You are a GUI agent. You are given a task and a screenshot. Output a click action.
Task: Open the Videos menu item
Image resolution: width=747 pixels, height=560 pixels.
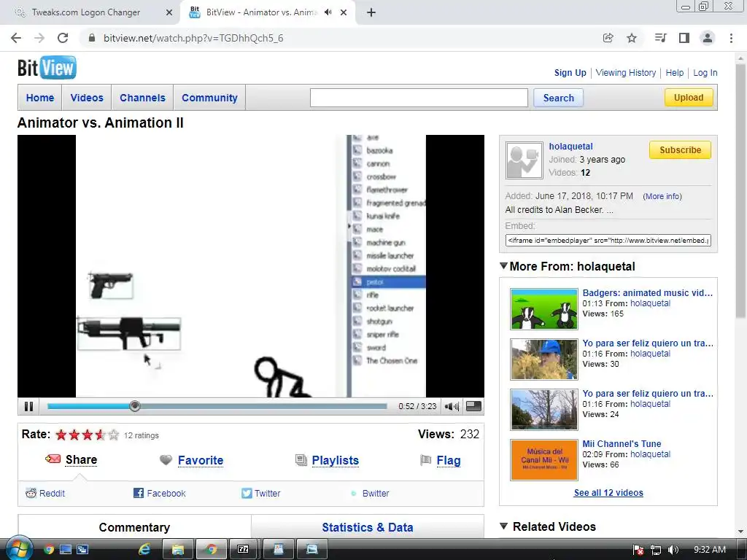coord(87,98)
